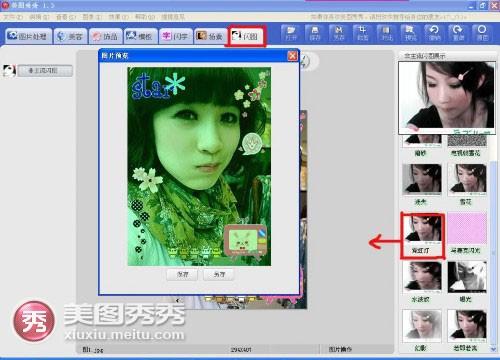
Task: Open the 场景 tab
Action: (x=210, y=36)
